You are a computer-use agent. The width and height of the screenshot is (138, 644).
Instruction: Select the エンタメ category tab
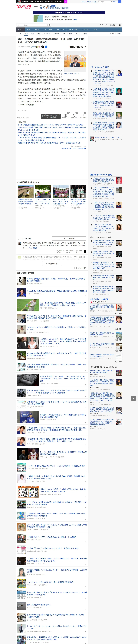(x=47, y=33)
